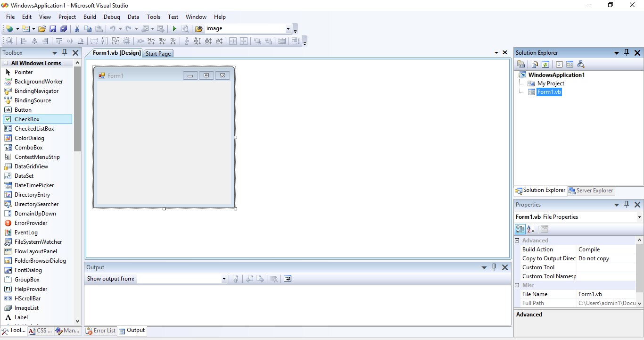
Task: Close the Form1.vb design document tab
Action: [505, 53]
